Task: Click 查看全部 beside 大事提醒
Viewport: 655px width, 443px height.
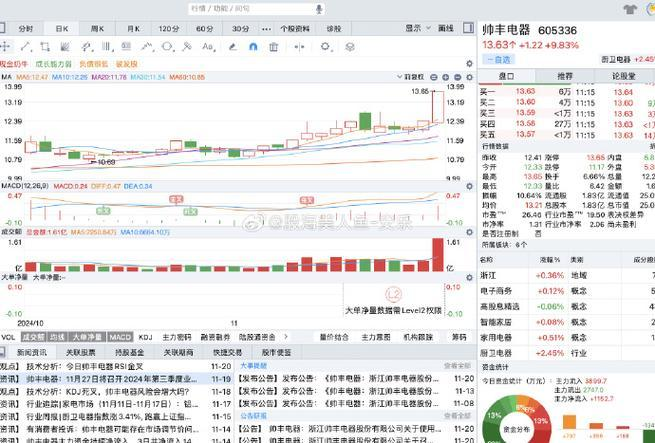Action: click(x=457, y=366)
